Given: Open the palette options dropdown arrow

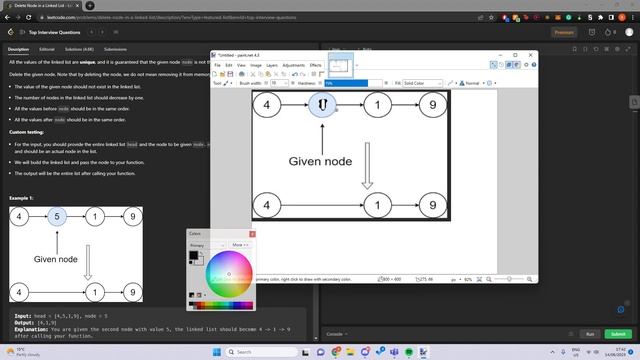Looking at the screenshot, I should pos(205,295).
